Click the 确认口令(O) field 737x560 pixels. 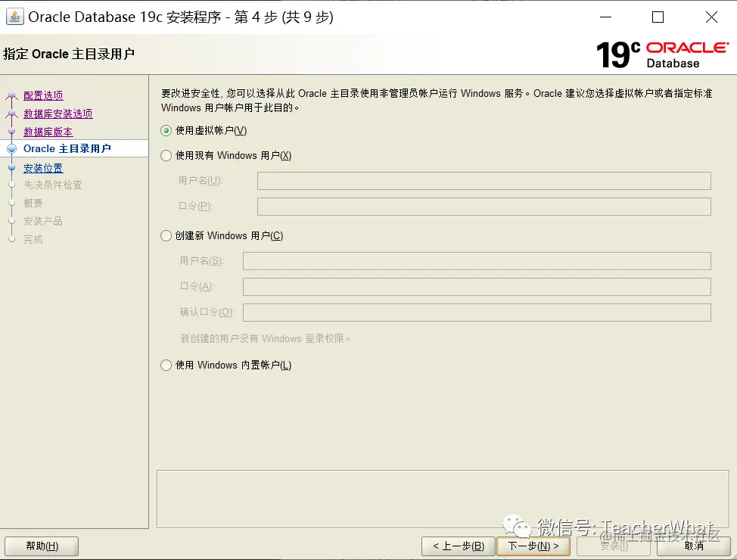(x=477, y=313)
